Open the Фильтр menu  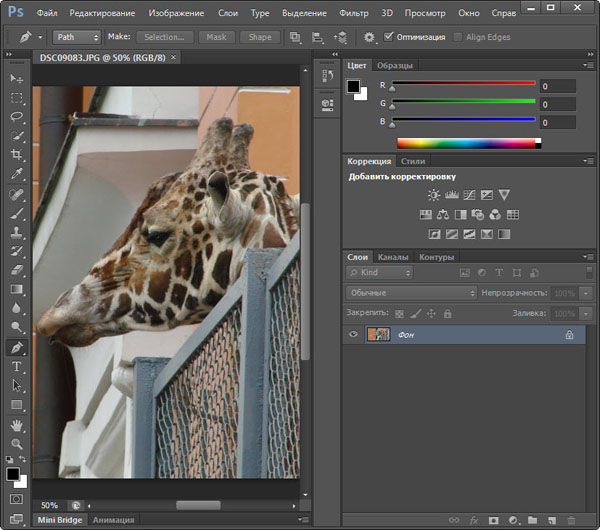pos(353,14)
